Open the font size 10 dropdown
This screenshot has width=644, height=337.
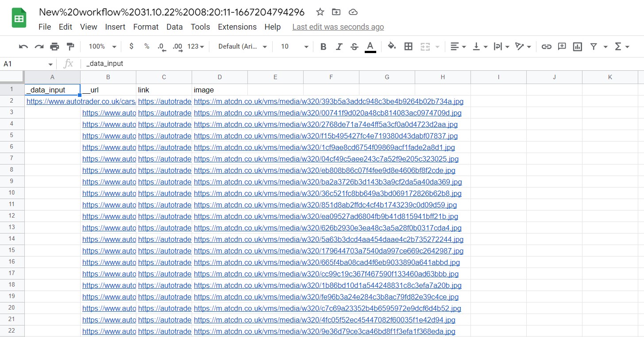(294, 46)
